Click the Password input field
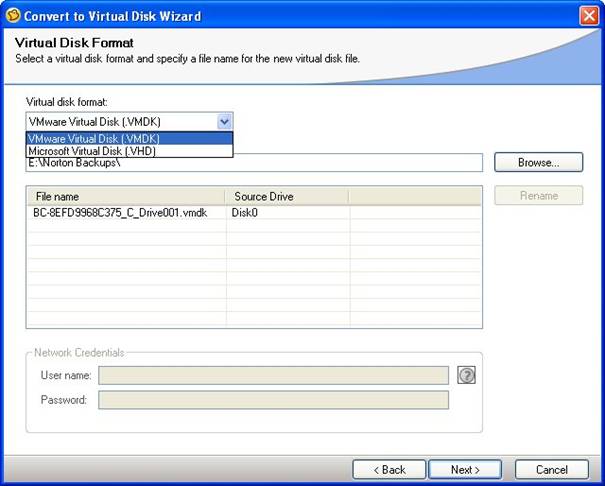This screenshot has width=605, height=486. [x=273, y=400]
